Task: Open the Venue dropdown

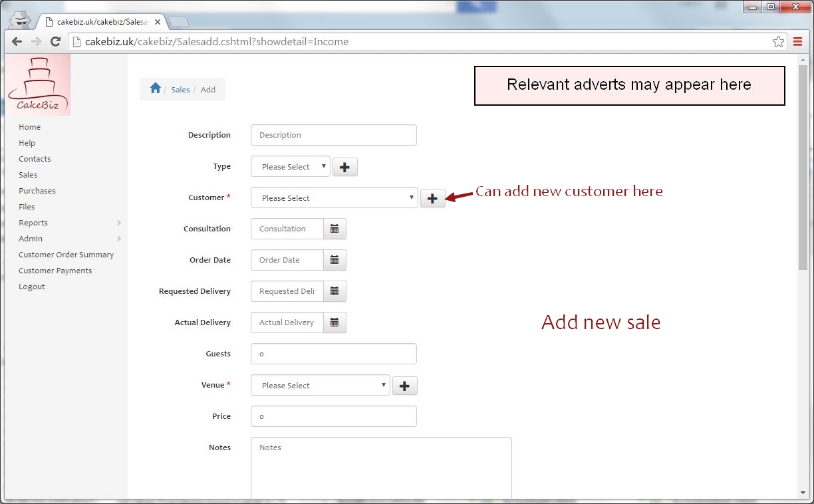Action: click(320, 386)
